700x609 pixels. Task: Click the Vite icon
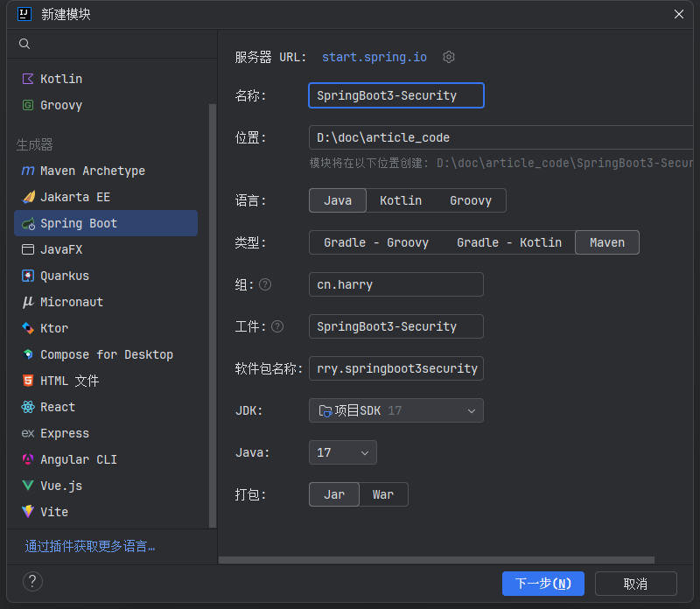point(28,512)
